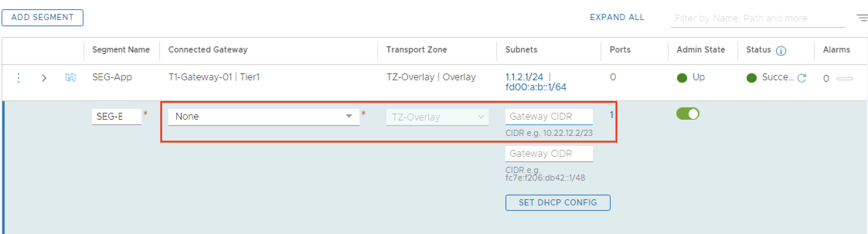
Task: Click the Status info icon
Action: pos(781,51)
